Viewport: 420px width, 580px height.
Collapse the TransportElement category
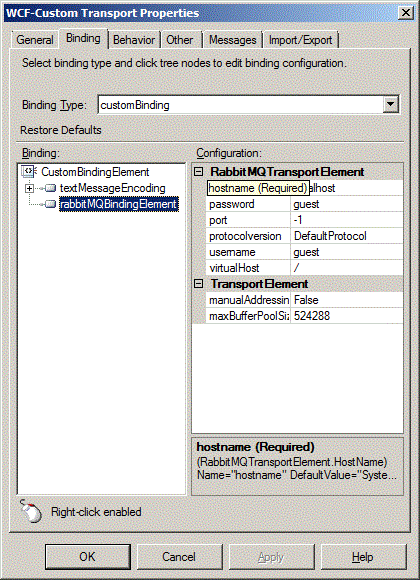pos(199,284)
